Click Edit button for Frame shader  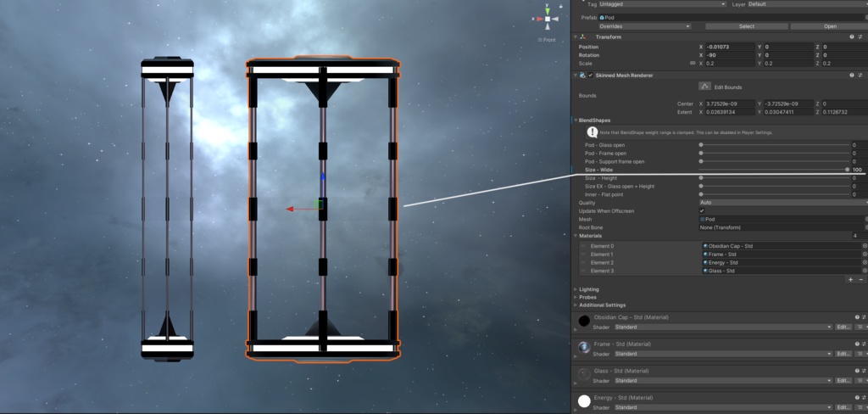843,354
